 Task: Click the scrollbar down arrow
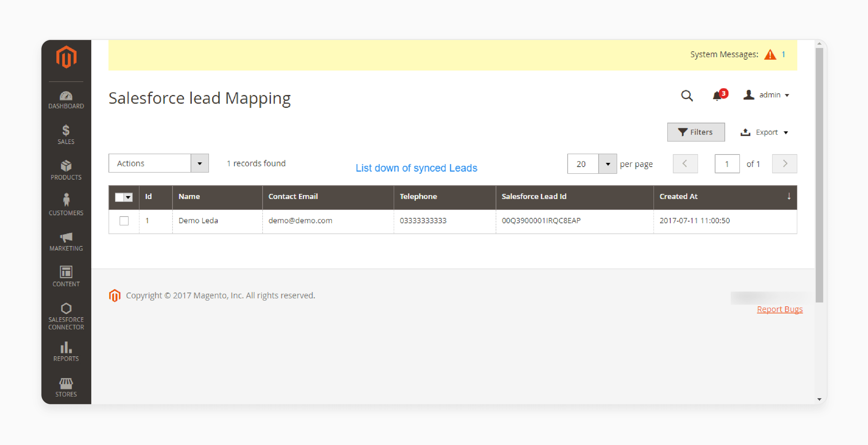(819, 399)
